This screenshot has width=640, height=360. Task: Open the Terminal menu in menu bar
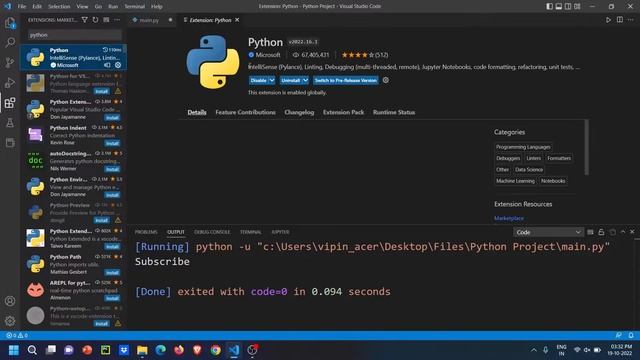coord(134,6)
